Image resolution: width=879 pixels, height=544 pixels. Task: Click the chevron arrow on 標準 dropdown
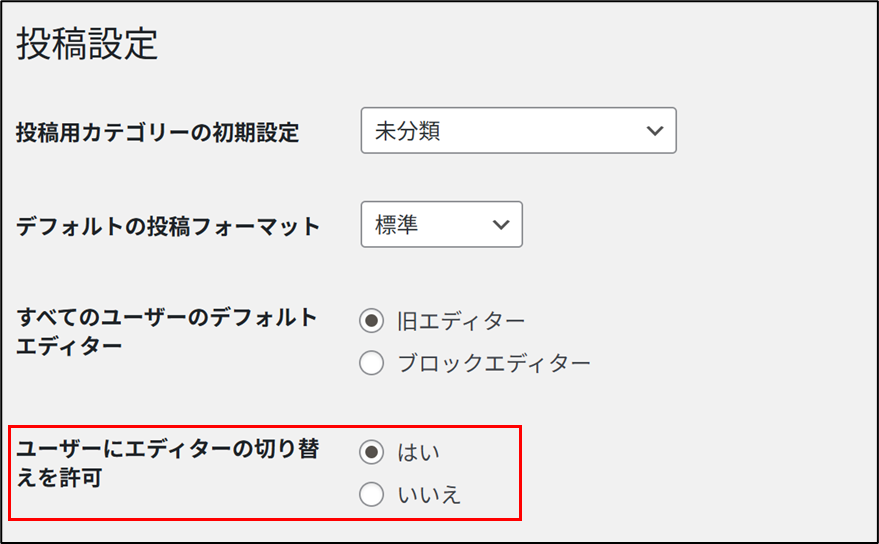(x=501, y=225)
